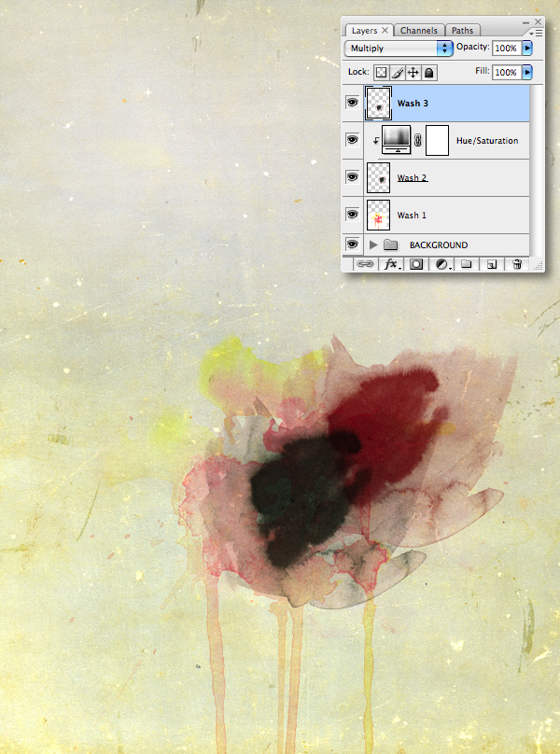Open the Layers panel options menu

click(536, 33)
